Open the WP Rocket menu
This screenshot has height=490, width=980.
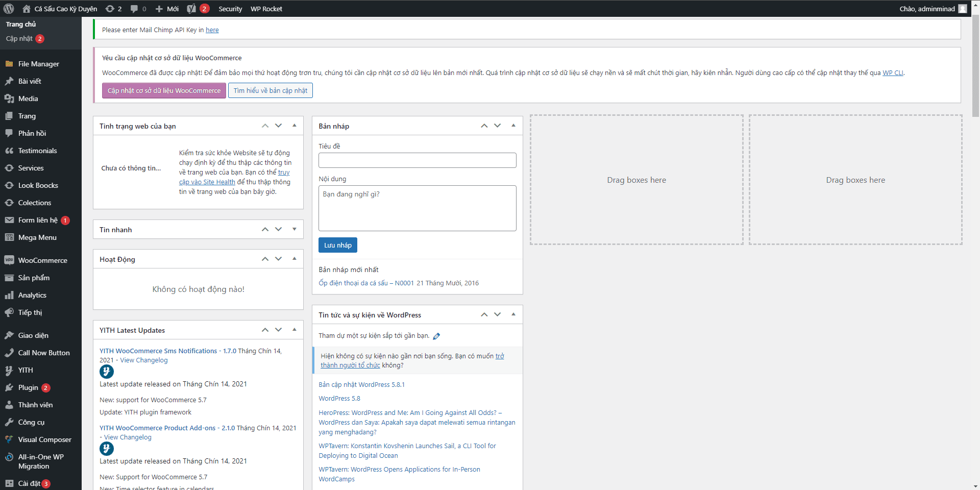[x=266, y=9]
